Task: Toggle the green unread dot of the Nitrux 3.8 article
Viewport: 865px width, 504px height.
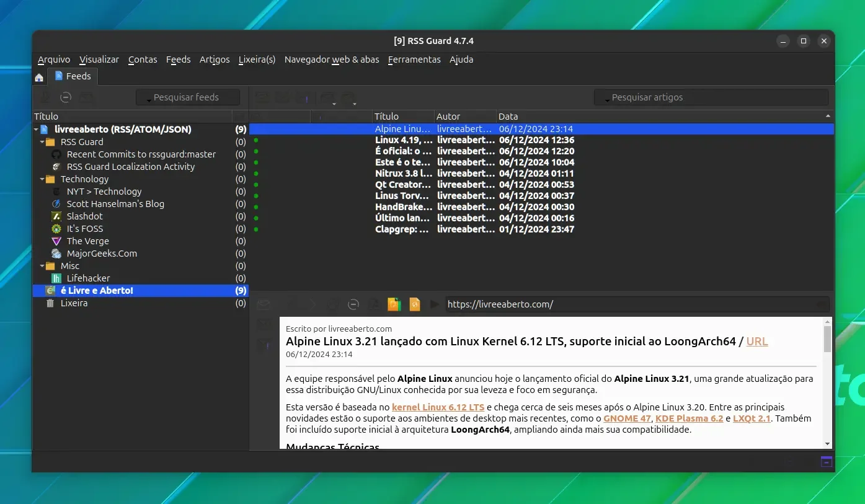Action: (x=256, y=174)
